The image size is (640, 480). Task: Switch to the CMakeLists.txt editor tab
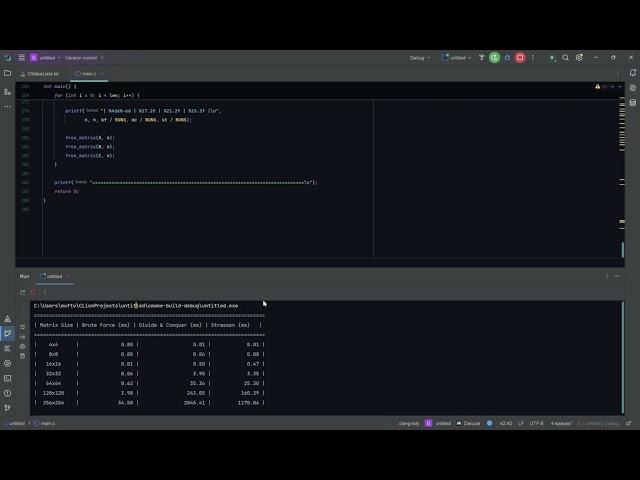click(42, 74)
